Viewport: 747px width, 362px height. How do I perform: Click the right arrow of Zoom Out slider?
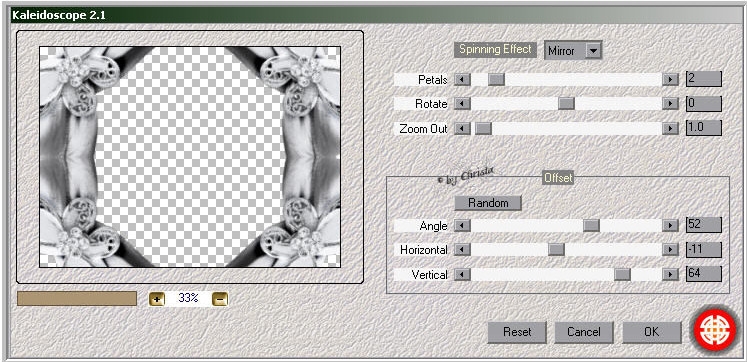[x=670, y=128]
